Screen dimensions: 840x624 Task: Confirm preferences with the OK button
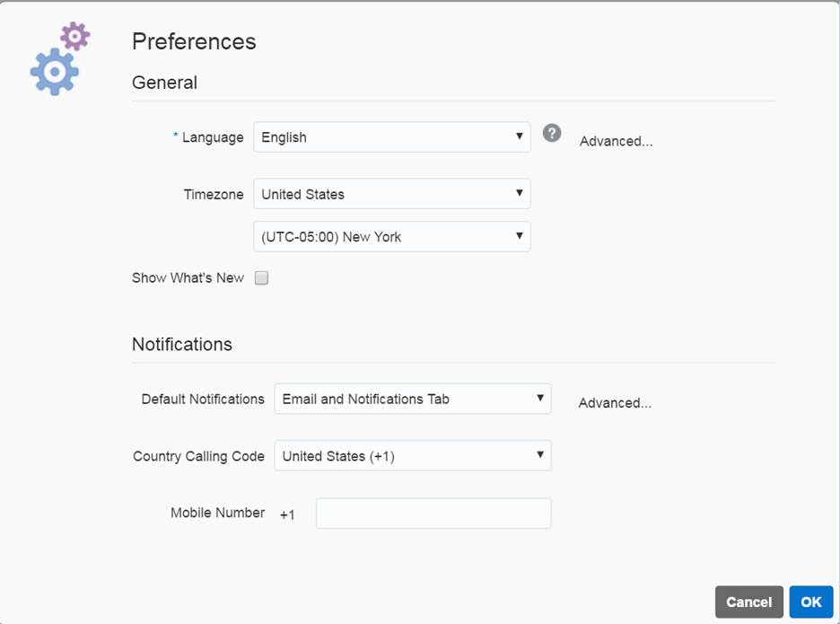coord(811,602)
